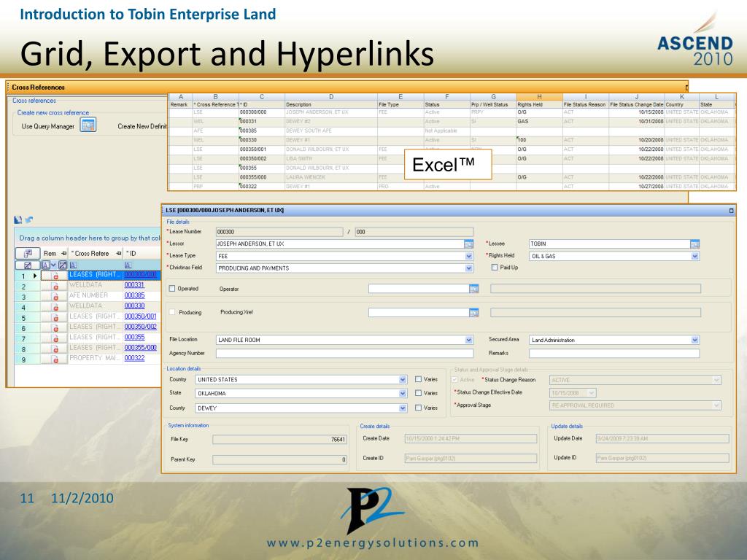
Task: Expand Lease Type dropdown
Action: [469, 256]
